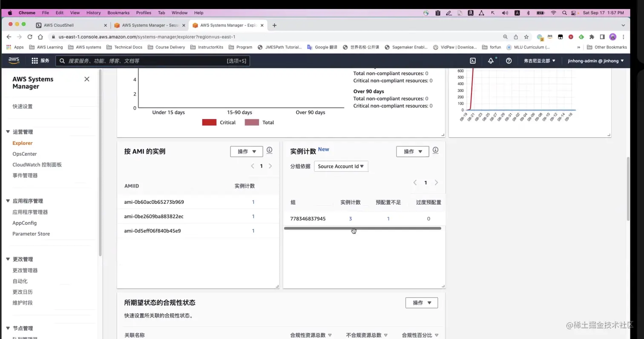Open the Technical Docs bookmarks folder

click(124, 47)
